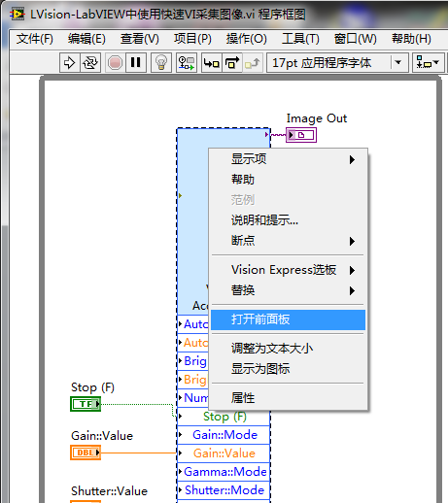
Task: Open the Align Objects dropdown
Action: [428, 63]
